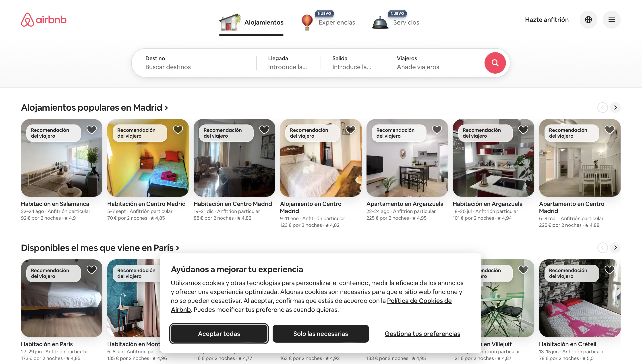
Task: Advance París listings with next arrow
Action: tap(615, 248)
